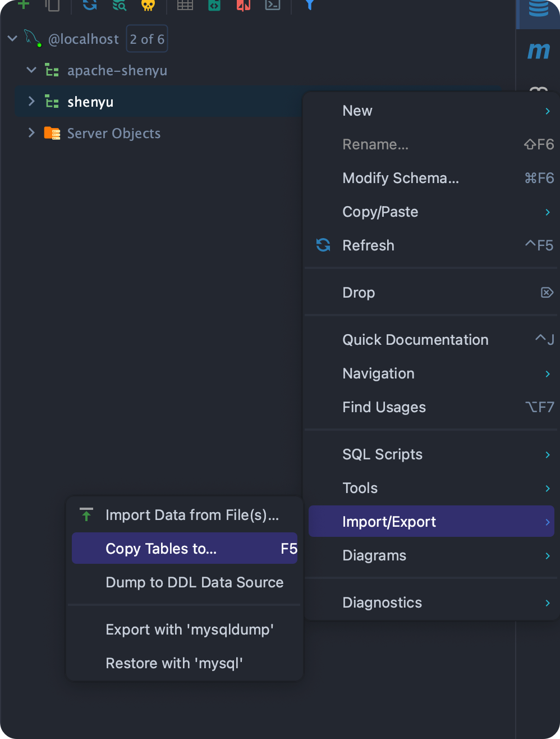Expand the Server Objects folder
Viewport: 560px width, 739px height.
(x=32, y=133)
